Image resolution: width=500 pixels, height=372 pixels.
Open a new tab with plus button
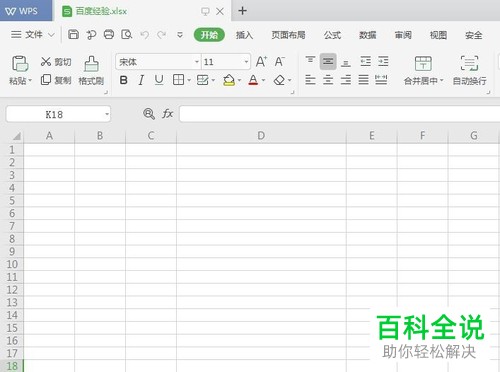[x=242, y=11]
